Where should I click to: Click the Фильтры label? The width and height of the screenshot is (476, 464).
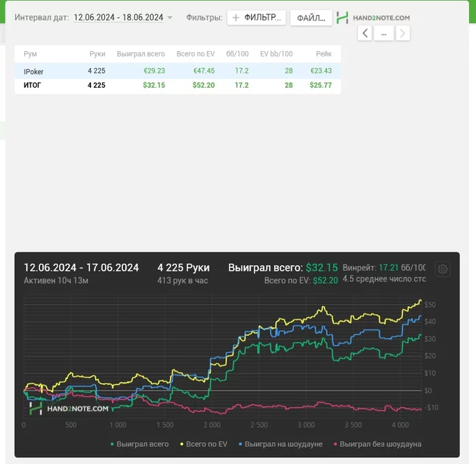click(204, 18)
